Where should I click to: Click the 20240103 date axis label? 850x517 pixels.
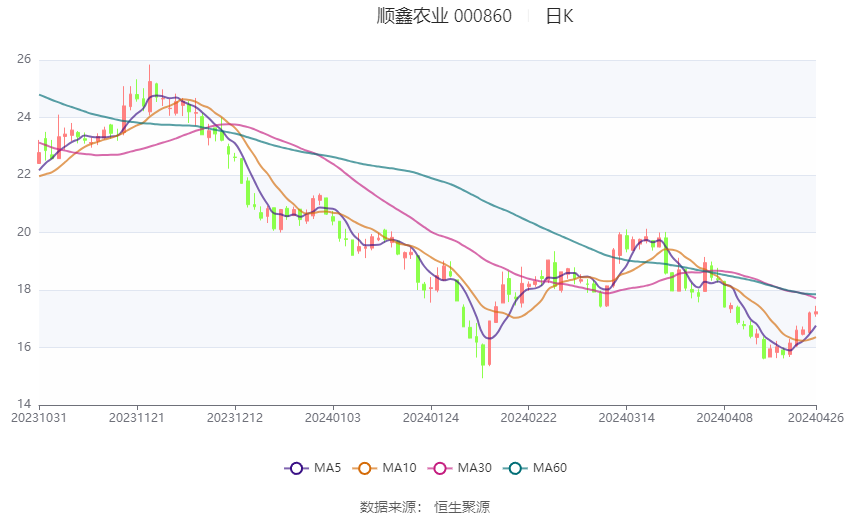[x=333, y=418]
